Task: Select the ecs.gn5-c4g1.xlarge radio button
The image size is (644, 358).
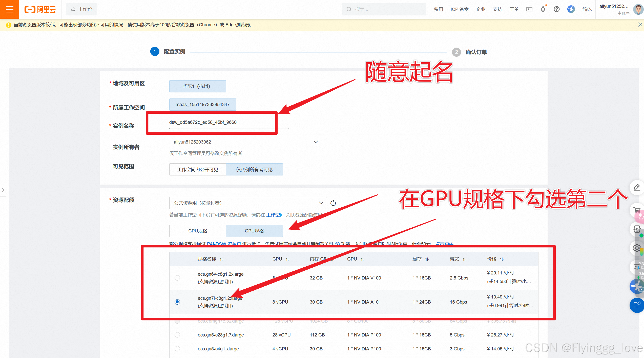Action: point(177,349)
